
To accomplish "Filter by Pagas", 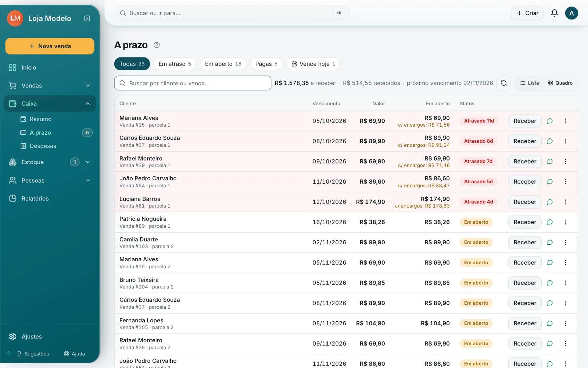I will tap(266, 64).
